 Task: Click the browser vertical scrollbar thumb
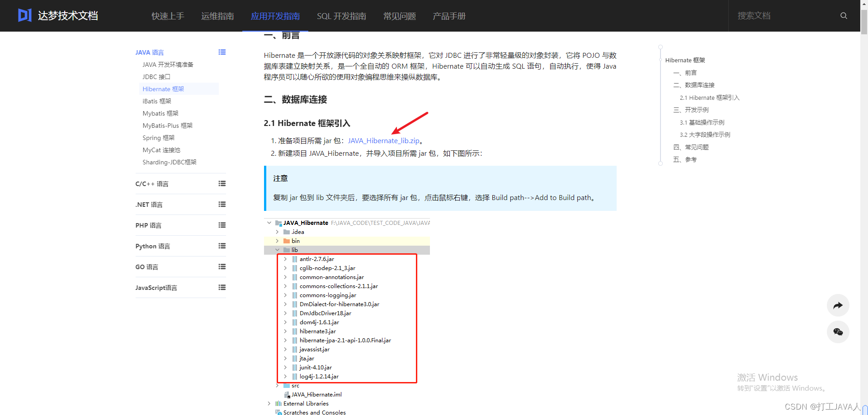pos(864,22)
